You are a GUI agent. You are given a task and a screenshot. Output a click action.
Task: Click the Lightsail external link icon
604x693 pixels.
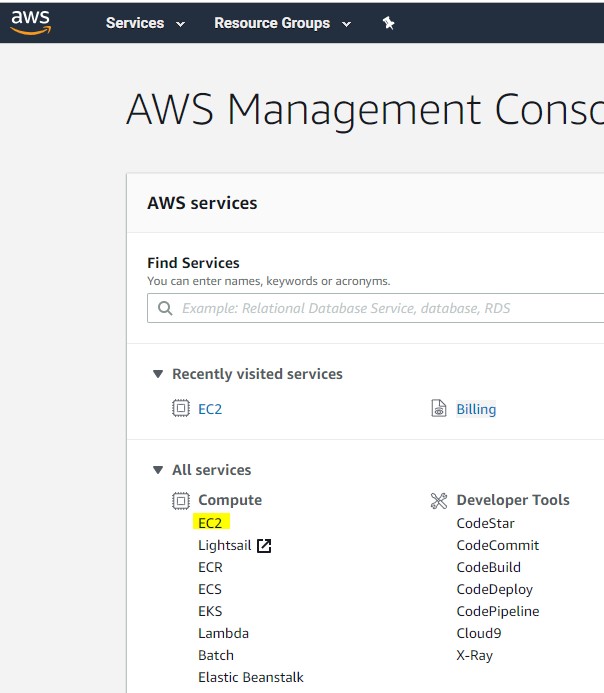coord(264,546)
